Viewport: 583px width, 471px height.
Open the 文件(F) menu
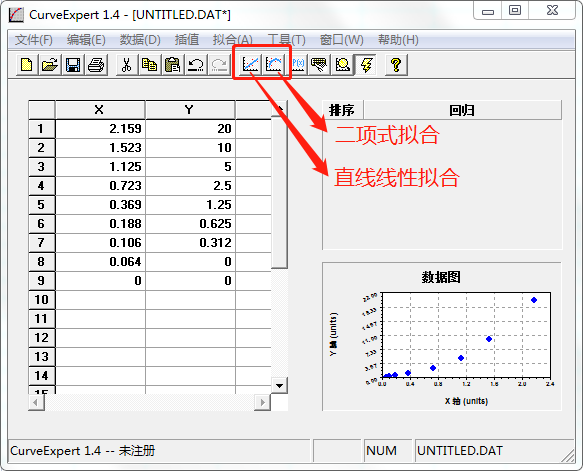(x=34, y=39)
